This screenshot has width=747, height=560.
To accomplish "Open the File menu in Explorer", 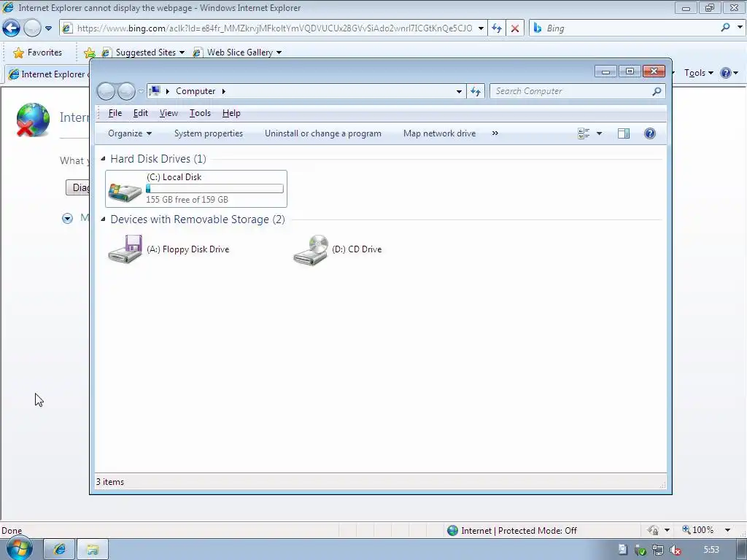I will 115,113.
